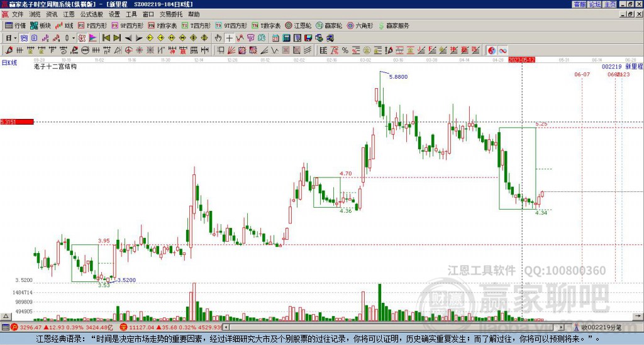
Task: Open the 行情 market quotes view
Action: (x=16, y=25)
